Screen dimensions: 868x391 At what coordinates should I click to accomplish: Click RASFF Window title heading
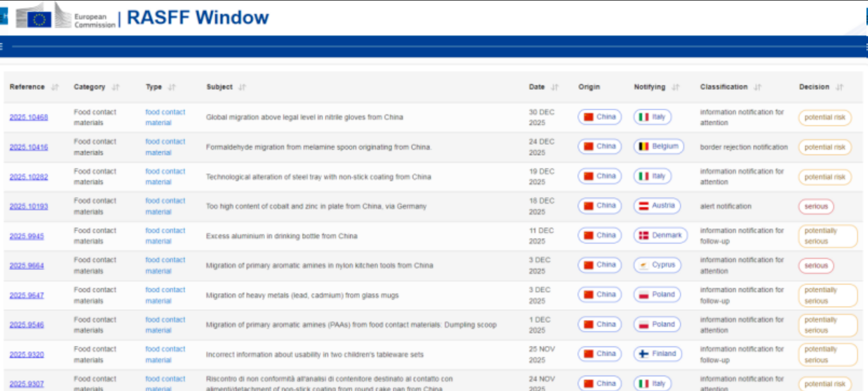click(x=198, y=18)
